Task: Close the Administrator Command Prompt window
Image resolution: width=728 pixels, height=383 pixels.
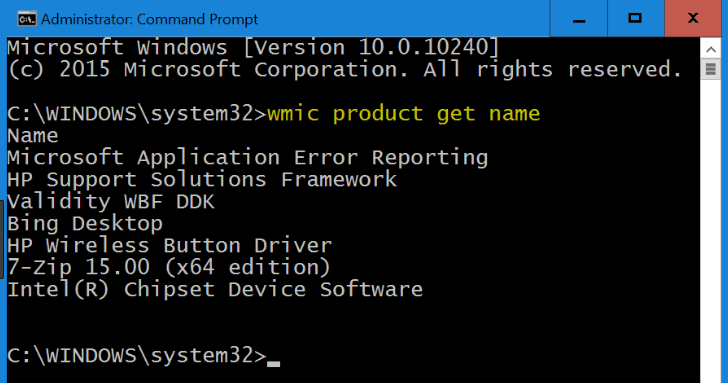Action: coord(693,19)
